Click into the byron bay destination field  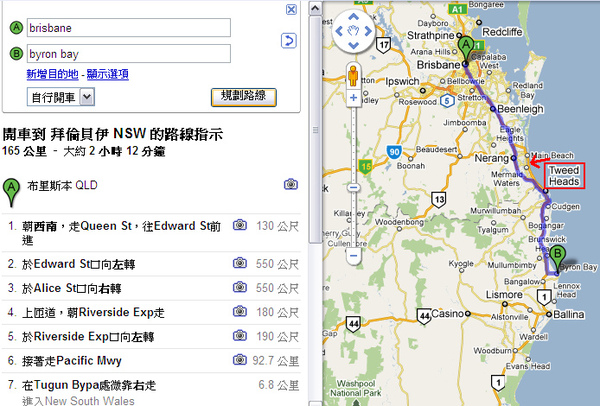coord(129,54)
